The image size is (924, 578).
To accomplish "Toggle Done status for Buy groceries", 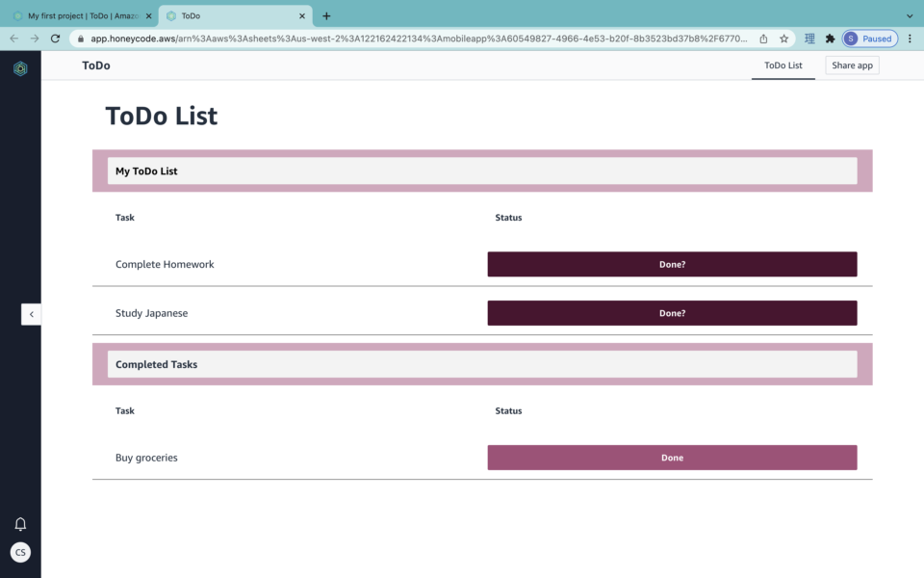I will tap(672, 458).
